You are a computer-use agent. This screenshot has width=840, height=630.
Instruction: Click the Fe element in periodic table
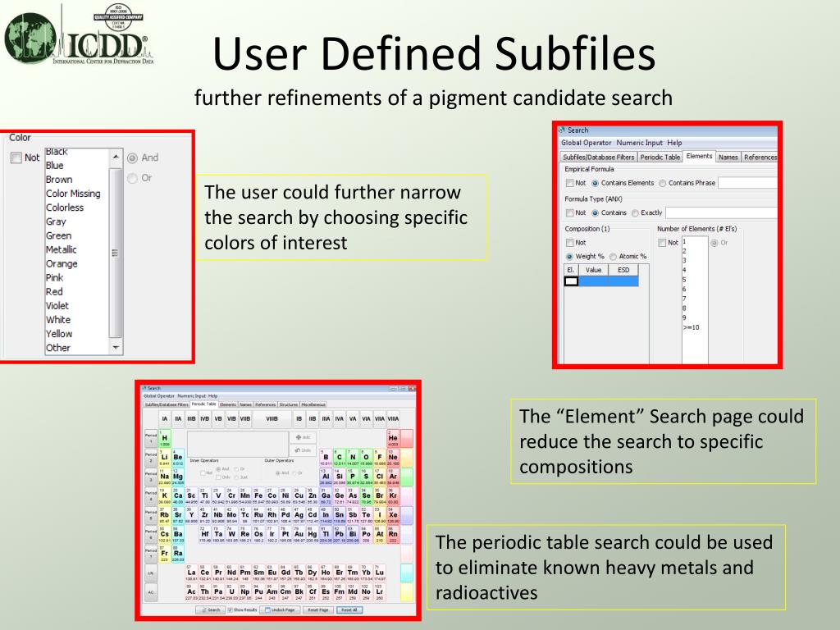[x=258, y=496]
